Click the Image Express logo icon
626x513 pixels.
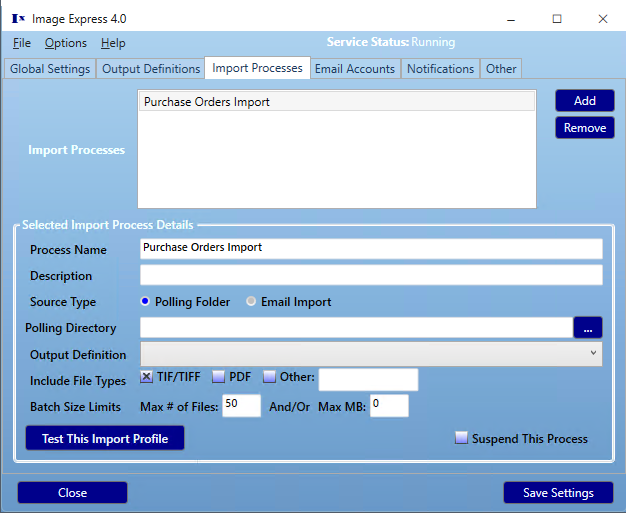click(x=18, y=18)
